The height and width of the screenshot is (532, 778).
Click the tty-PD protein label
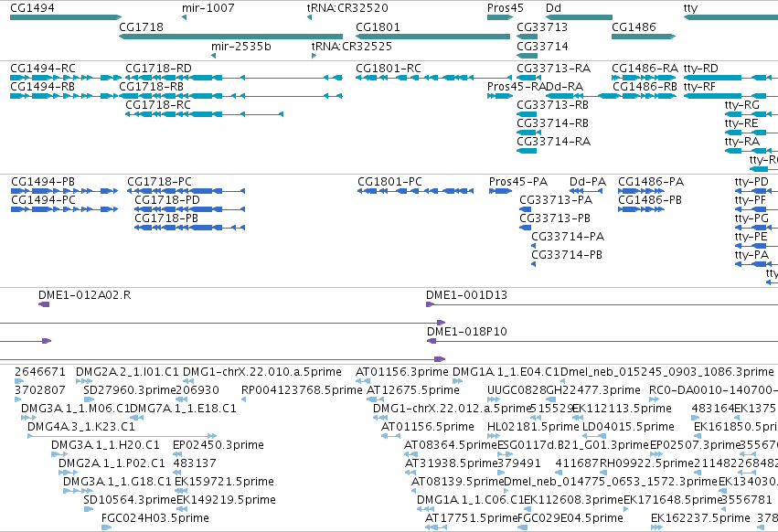(x=751, y=182)
